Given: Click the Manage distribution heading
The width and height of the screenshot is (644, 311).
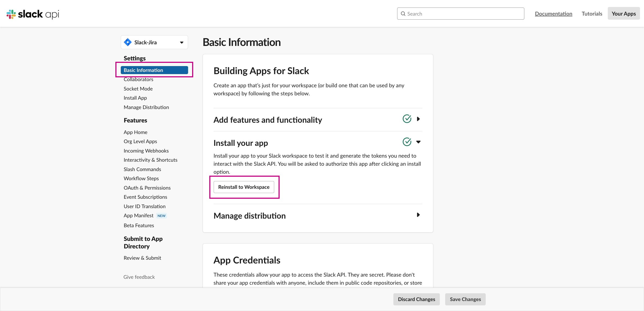Looking at the screenshot, I should click(250, 216).
